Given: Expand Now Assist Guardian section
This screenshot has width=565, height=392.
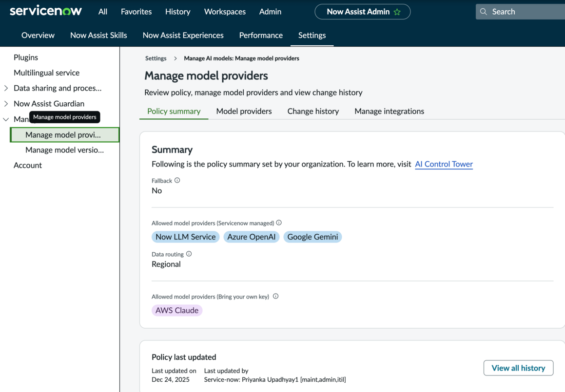Looking at the screenshot, I should [x=6, y=104].
